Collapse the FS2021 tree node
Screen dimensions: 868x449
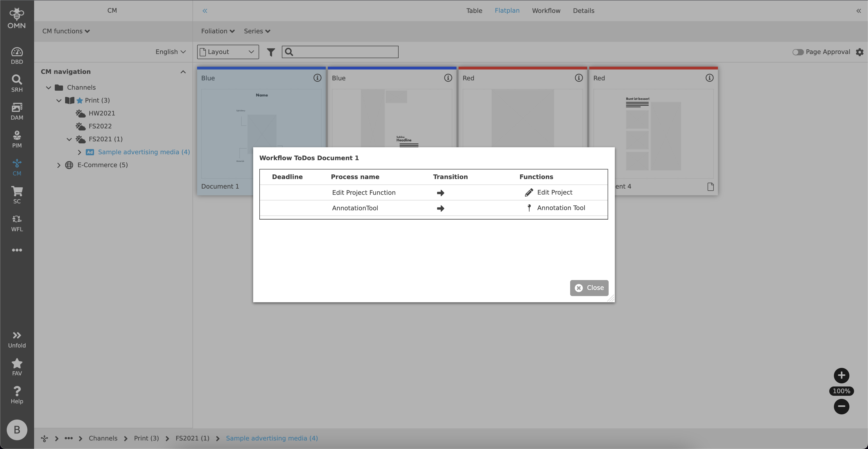pyautogui.click(x=69, y=139)
